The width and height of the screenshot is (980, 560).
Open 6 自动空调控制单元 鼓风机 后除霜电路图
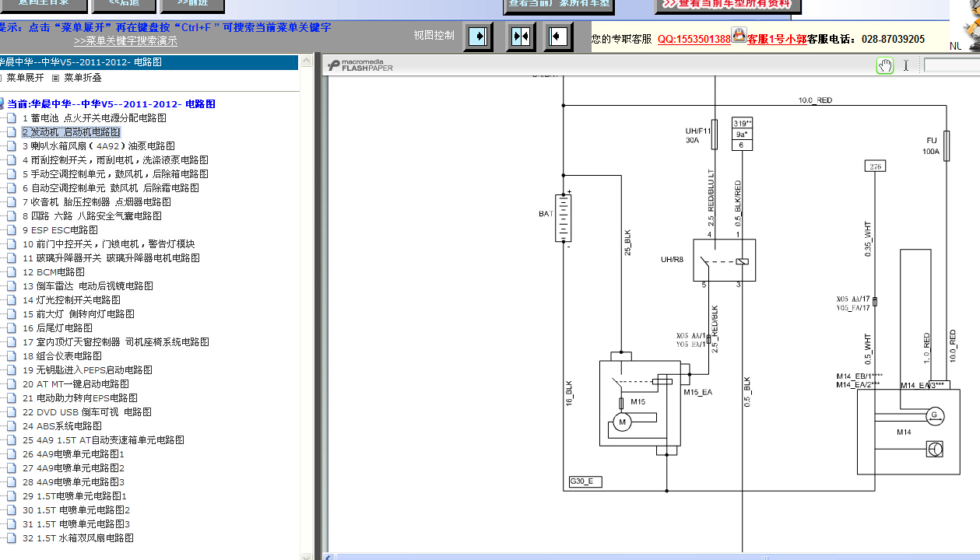click(x=111, y=188)
